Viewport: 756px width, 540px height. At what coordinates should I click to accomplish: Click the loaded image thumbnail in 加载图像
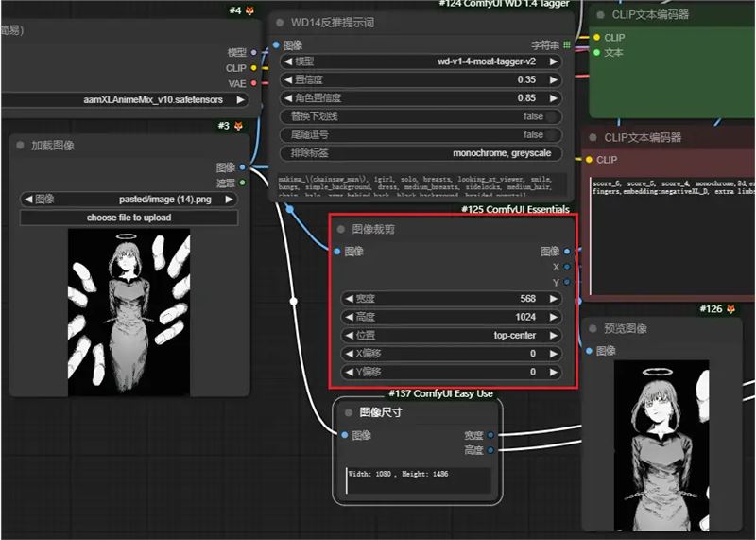(129, 312)
